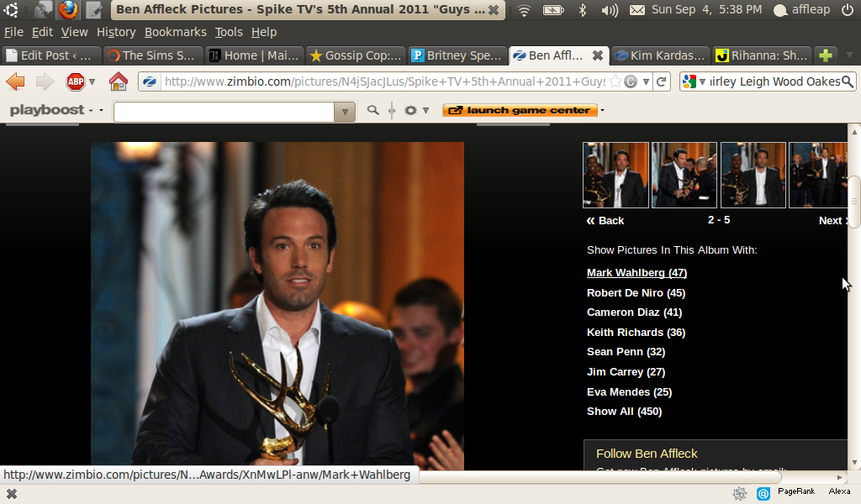Show pictures with Sean Penn (32)

(x=626, y=351)
